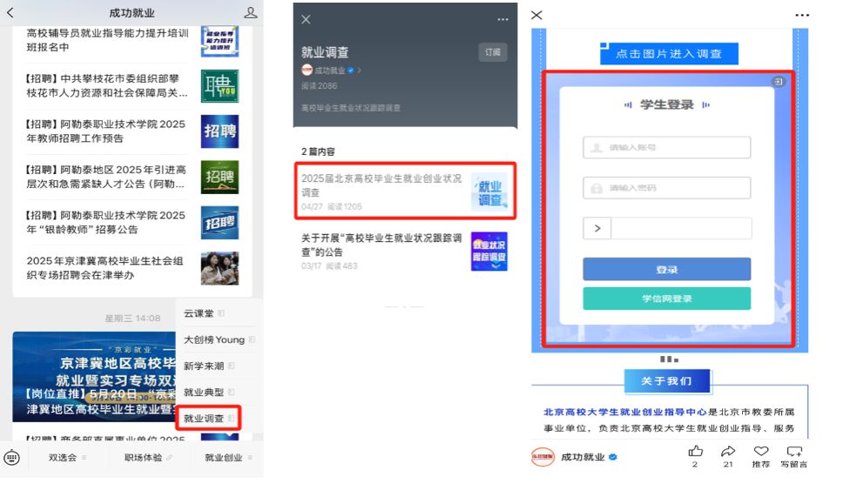This screenshot has width=843, height=504.
Task: Select 就业调查 in the popup menu
Action: (206, 419)
